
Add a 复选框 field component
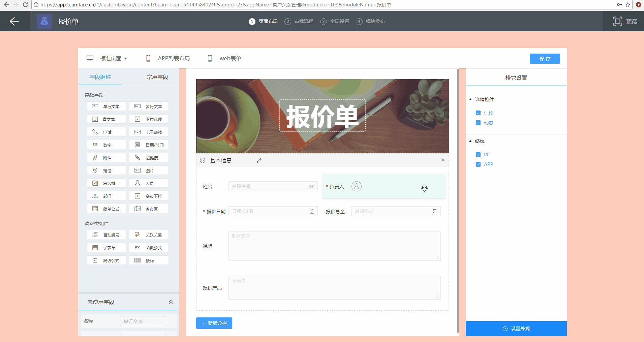tap(106, 183)
